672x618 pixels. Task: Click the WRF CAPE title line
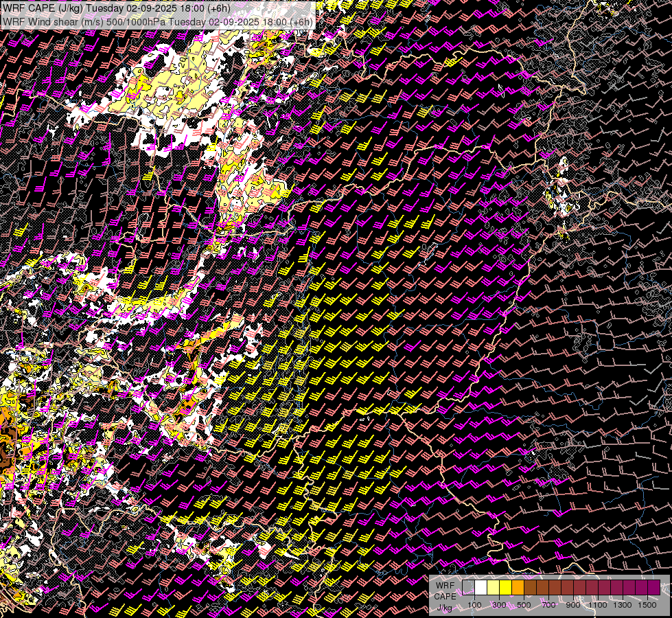pos(116,8)
